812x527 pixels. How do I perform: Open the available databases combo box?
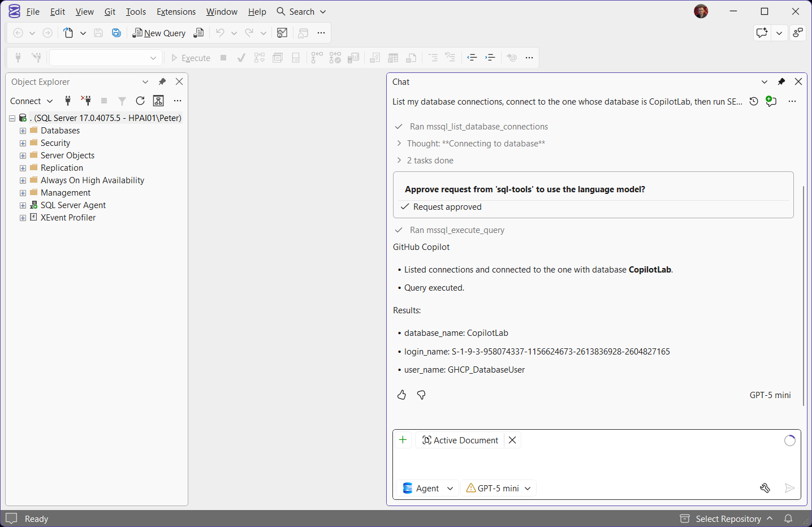[106, 58]
